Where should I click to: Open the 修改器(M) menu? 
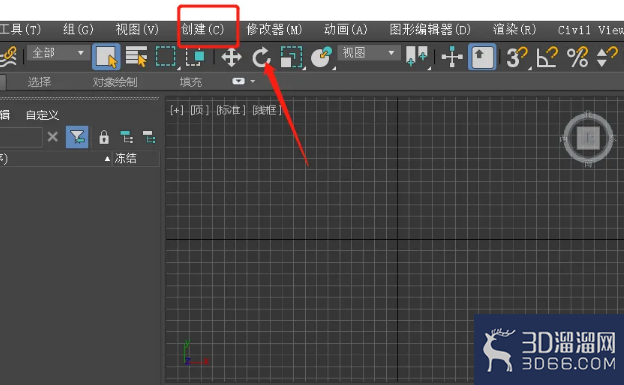click(x=274, y=30)
